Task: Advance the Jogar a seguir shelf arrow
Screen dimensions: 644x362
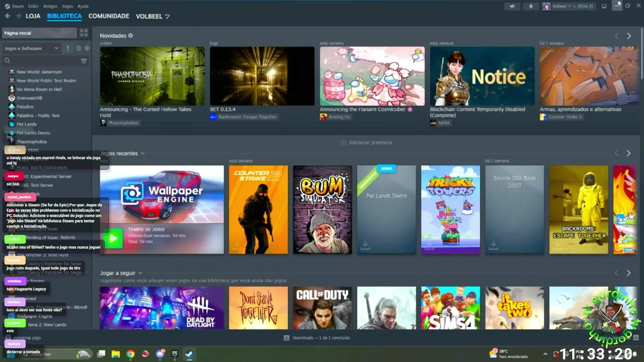Action: [628, 273]
